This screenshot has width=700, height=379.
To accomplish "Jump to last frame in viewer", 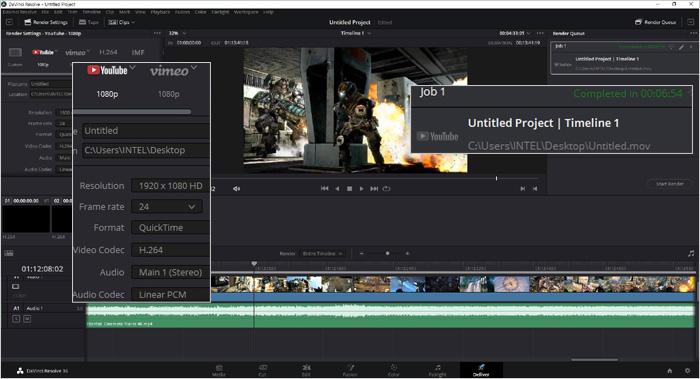I will point(374,189).
